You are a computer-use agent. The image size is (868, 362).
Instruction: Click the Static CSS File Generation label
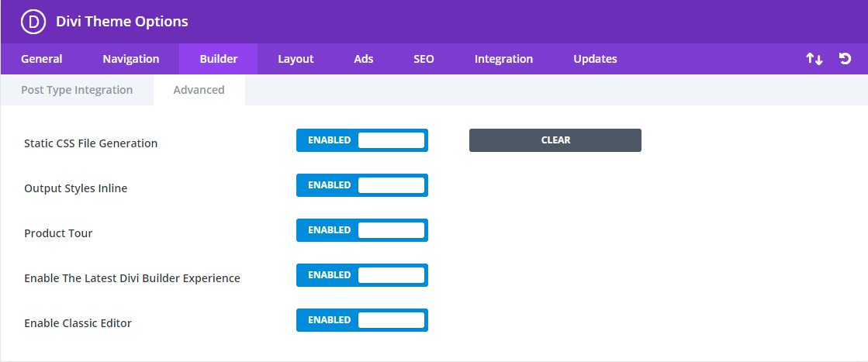click(91, 143)
